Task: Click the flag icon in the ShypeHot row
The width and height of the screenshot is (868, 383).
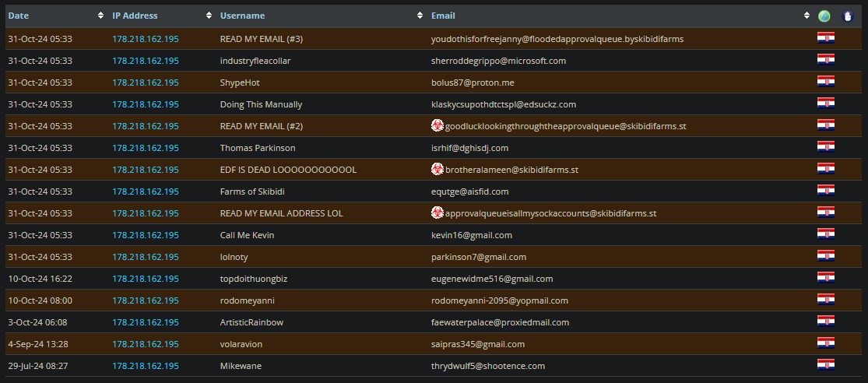Action: 825,82
